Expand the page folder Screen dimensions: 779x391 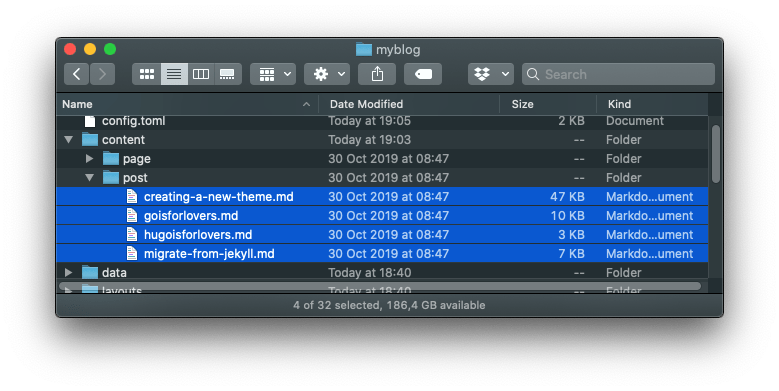tap(89, 158)
